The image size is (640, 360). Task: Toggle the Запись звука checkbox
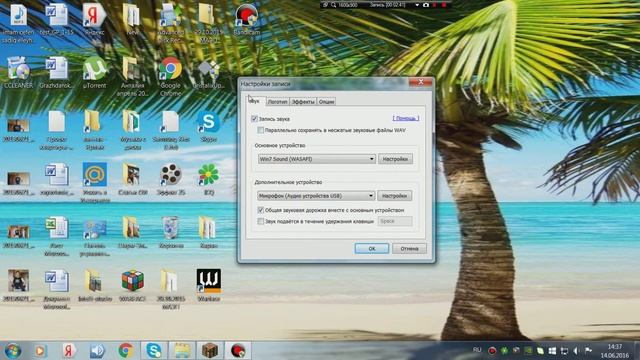click(x=254, y=119)
